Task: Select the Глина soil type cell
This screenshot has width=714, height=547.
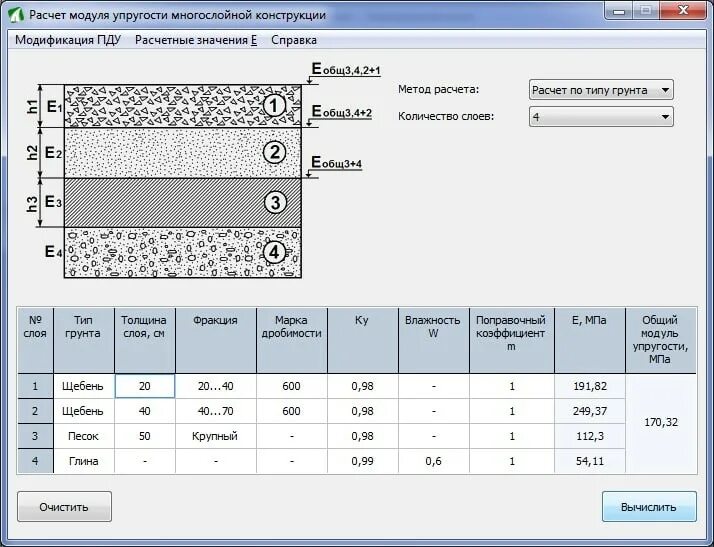Action: (x=83, y=461)
